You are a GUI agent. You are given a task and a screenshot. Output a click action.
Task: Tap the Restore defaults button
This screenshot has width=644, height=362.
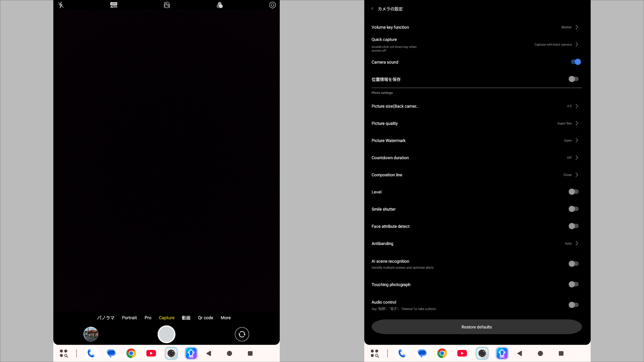coord(476,327)
